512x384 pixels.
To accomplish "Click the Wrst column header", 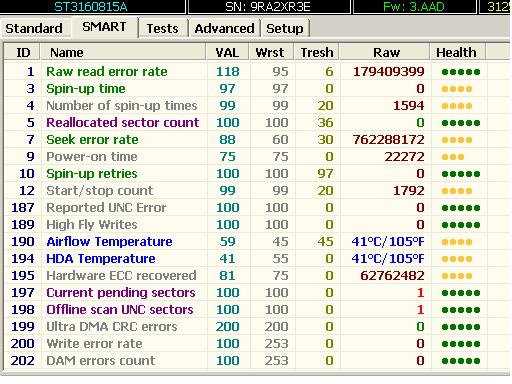I will 270,52.
